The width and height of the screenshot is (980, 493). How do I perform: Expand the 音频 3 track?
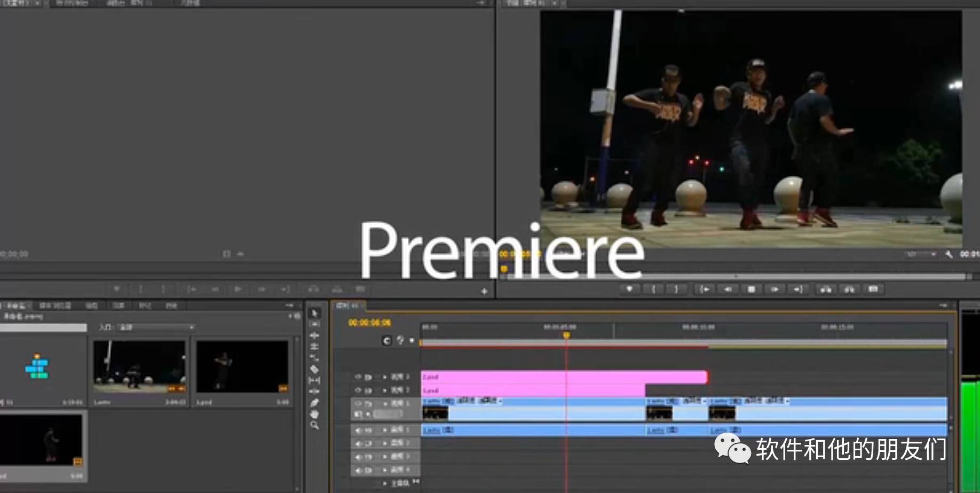[x=384, y=457]
